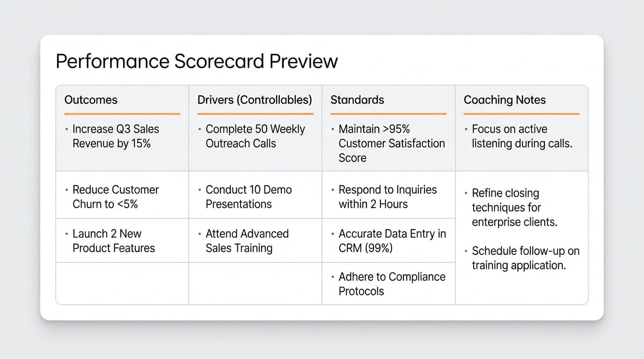Select the active listening coaching note
Viewport: 644px width, 359px height.
tap(521, 136)
